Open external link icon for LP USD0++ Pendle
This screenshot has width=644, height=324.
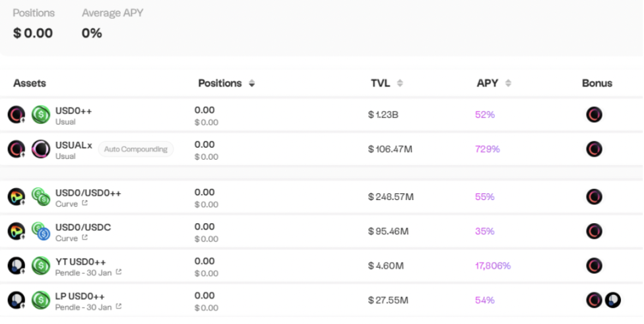(x=119, y=307)
